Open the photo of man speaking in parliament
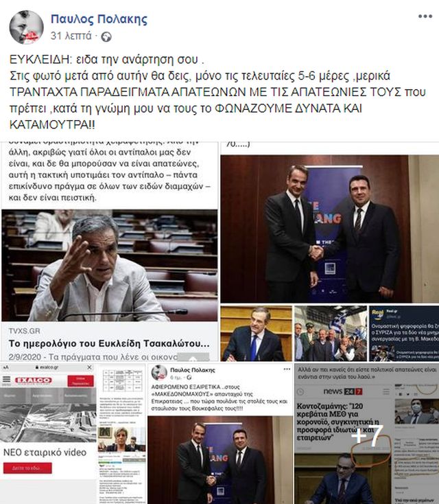This screenshot has height=504, width=439. 257,333
